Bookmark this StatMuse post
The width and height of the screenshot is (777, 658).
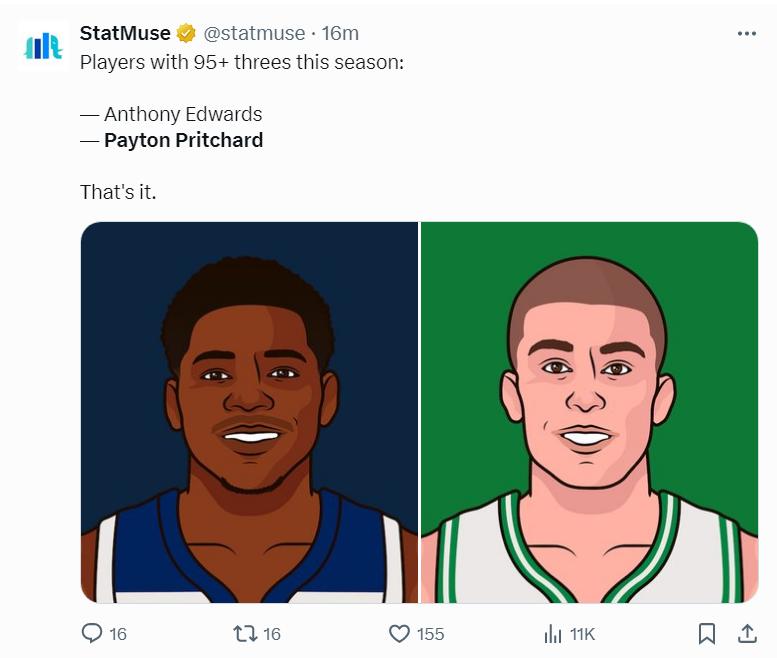[x=707, y=634]
